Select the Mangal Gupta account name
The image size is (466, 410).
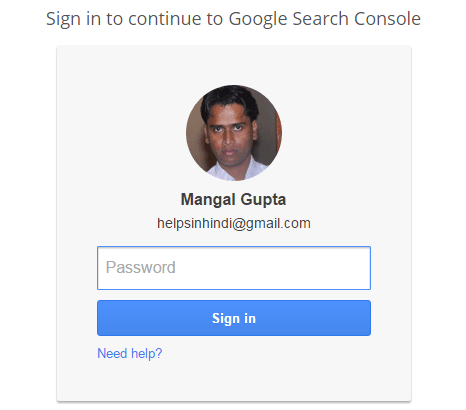point(233,200)
